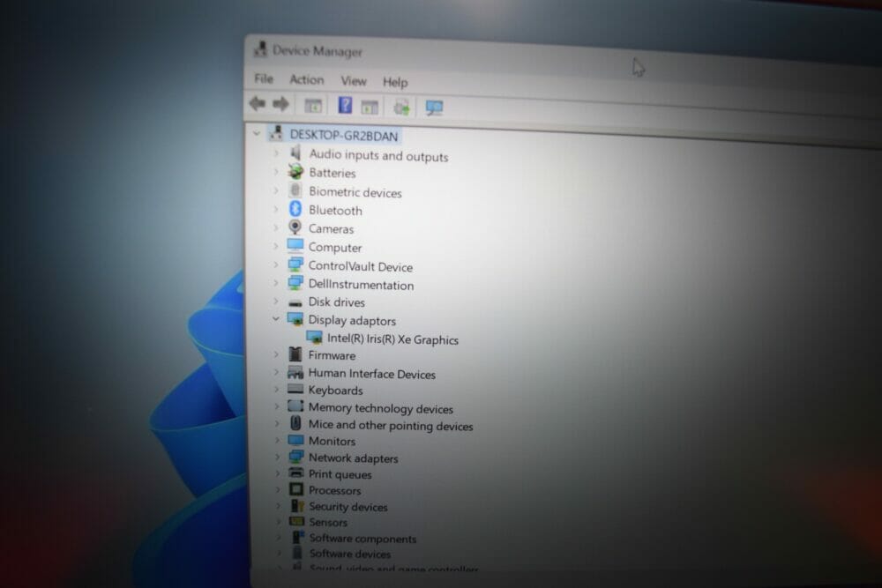Image resolution: width=882 pixels, height=588 pixels.
Task: Toggle the Show/Hide Action Pane toolbar icon
Action: pyautogui.click(x=370, y=107)
